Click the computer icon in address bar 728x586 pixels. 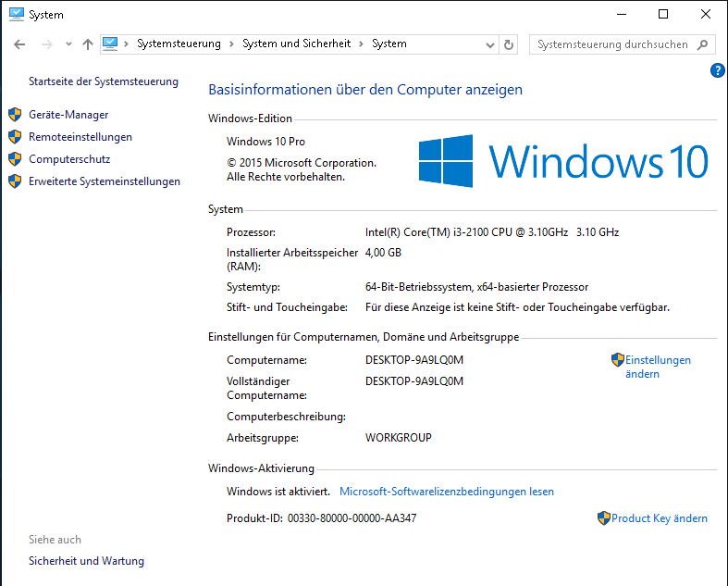pos(110,44)
